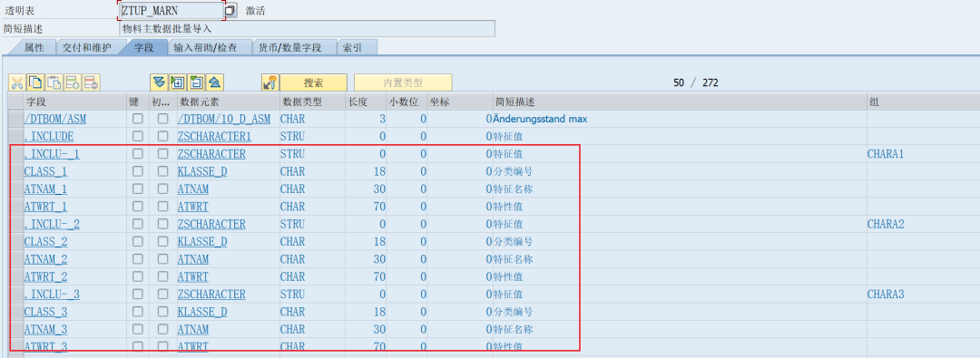The image size is (980, 358).
Task: Switch to the 属性 tab
Action: (34, 47)
